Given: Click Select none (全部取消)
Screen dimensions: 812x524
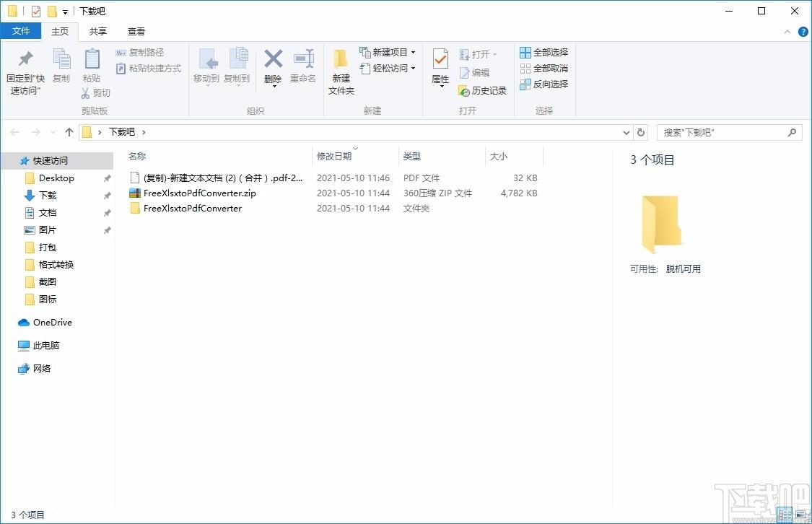Looking at the screenshot, I should 543,69.
